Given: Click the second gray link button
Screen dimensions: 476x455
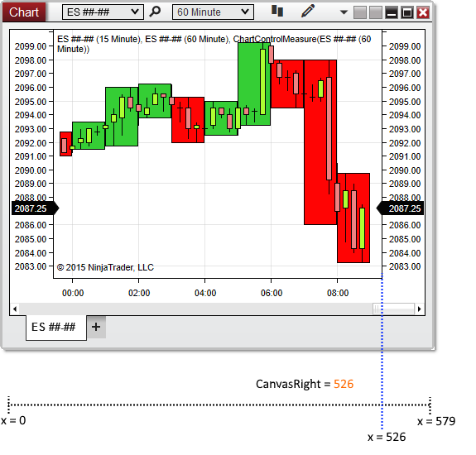Looking at the screenshot, I should click(x=376, y=12).
